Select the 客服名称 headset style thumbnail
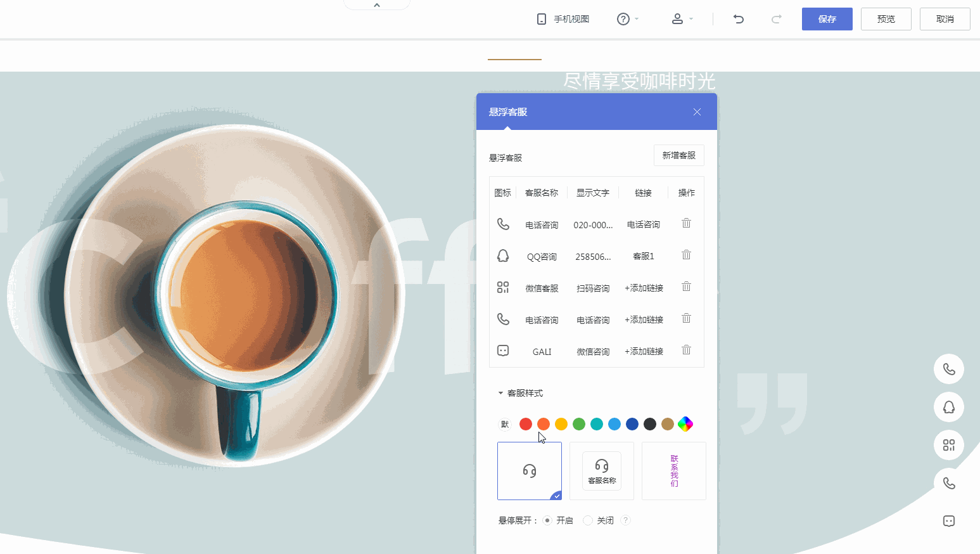 (602, 471)
